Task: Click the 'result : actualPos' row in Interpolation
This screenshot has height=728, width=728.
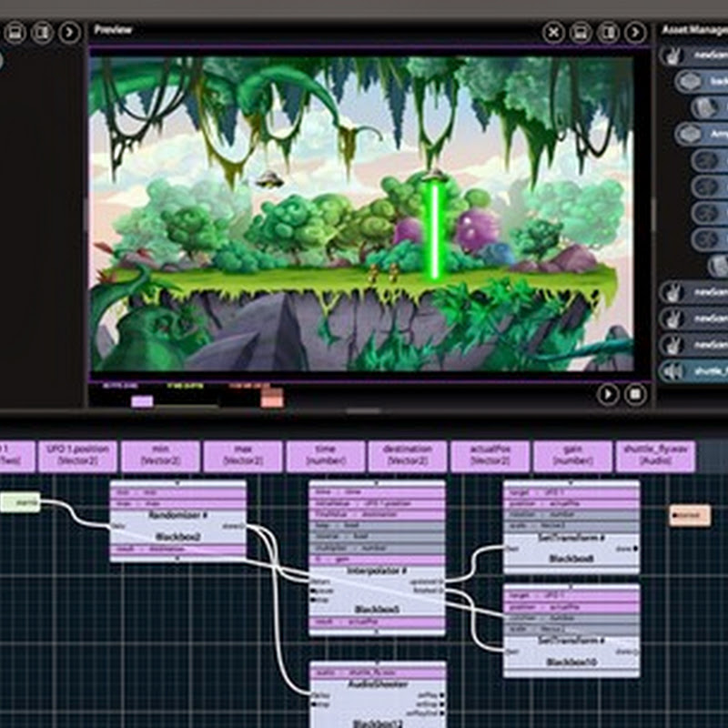Action: (x=377, y=622)
